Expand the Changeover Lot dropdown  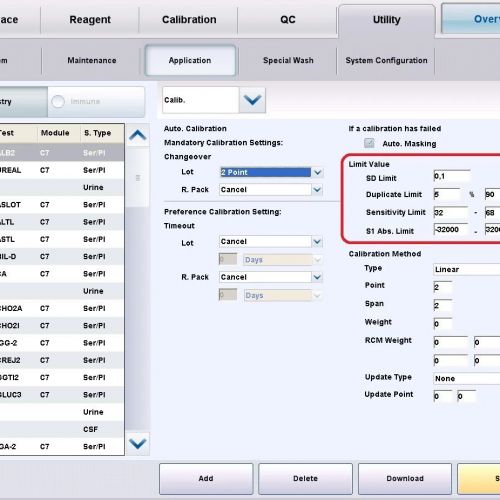[318, 172]
